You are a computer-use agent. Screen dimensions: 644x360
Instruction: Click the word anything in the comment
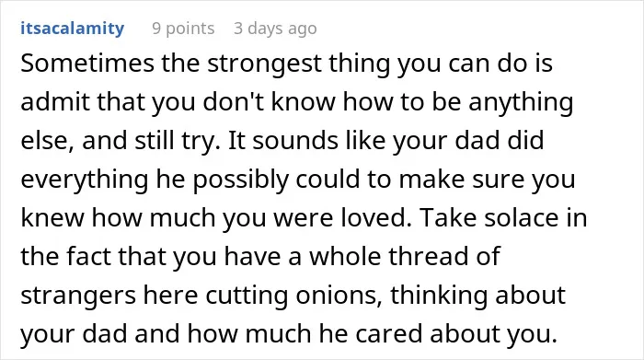[521, 103]
